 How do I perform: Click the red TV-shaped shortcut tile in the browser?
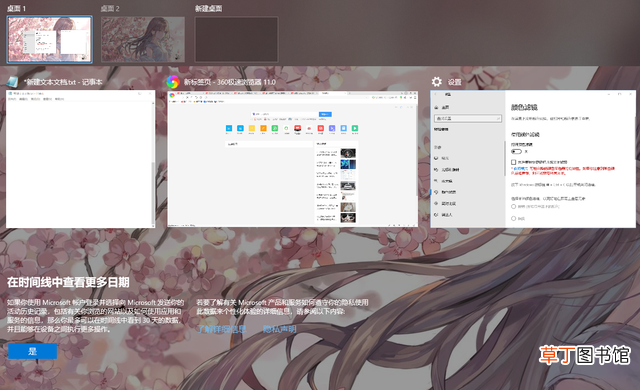pos(298,128)
